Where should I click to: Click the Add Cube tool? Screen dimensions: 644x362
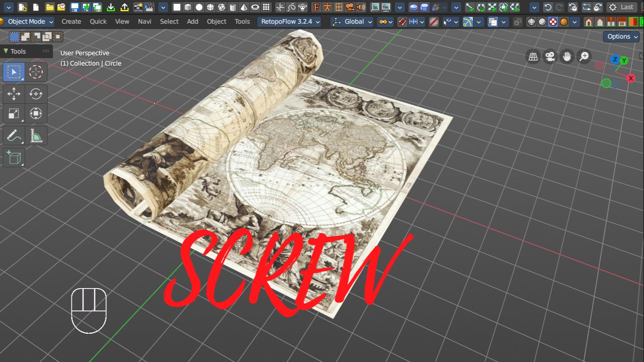coord(14,158)
